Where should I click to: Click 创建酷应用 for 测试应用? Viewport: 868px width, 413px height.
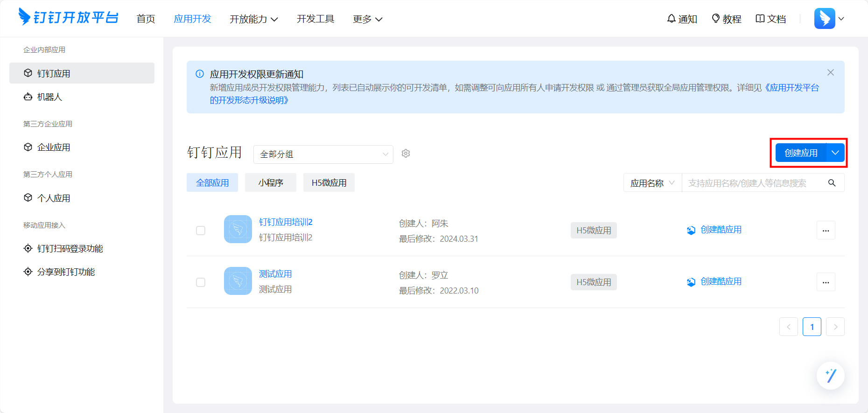[714, 281]
